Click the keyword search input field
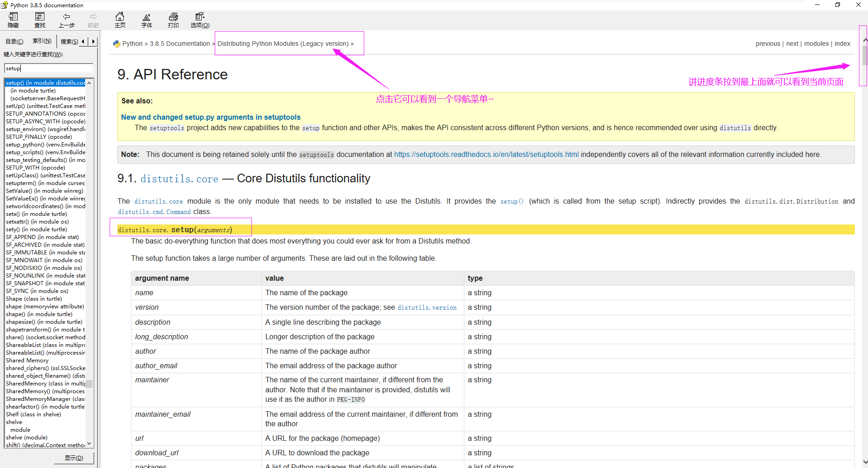The image size is (868, 468). pos(48,68)
